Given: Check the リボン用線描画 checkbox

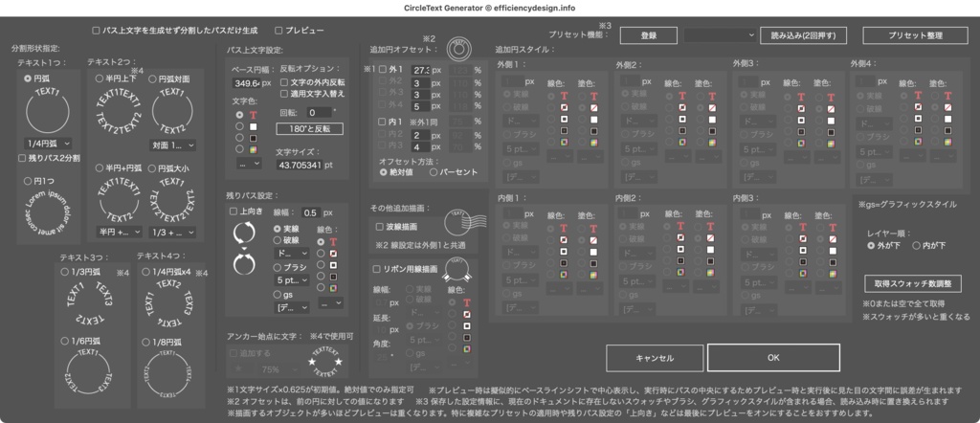Looking at the screenshot, I should click(x=377, y=269).
